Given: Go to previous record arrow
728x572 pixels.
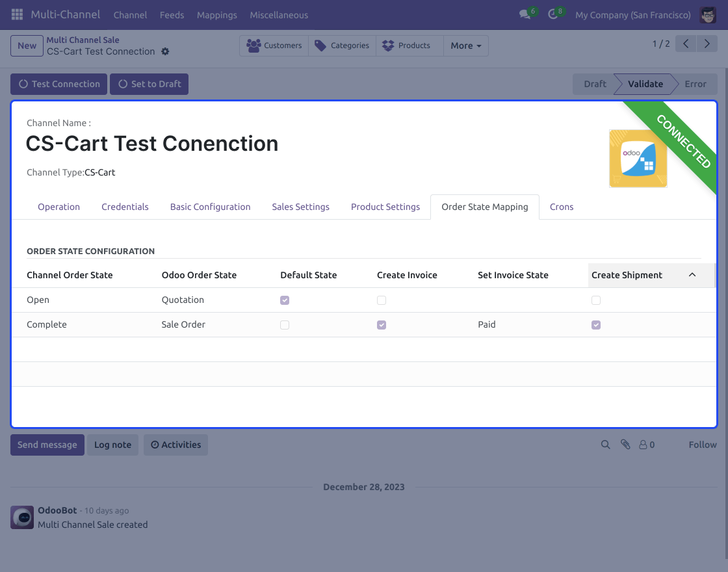Looking at the screenshot, I should [x=686, y=44].
